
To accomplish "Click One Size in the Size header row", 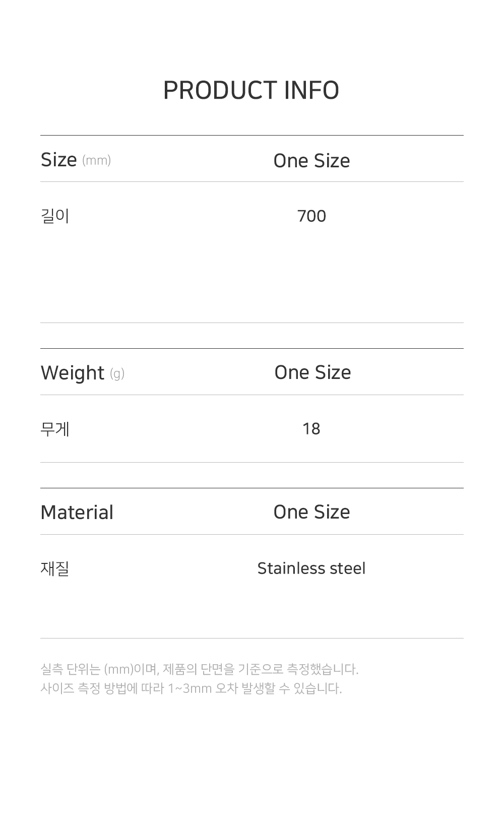I will pyautogui.click(x=311, y=161).
